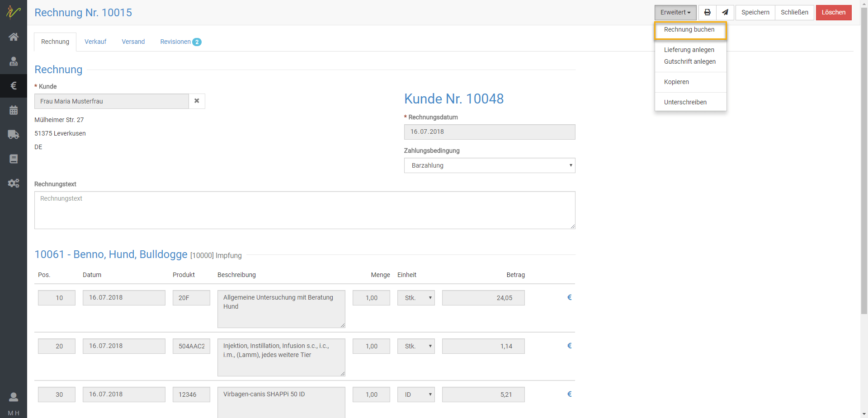
Task: Open the user profile icon in sidebar
Action: [x=14, y=397]
